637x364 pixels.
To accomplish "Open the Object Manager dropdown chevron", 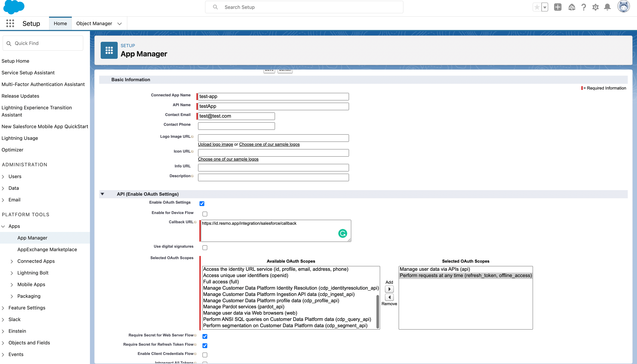I will [x=120, y=23].
